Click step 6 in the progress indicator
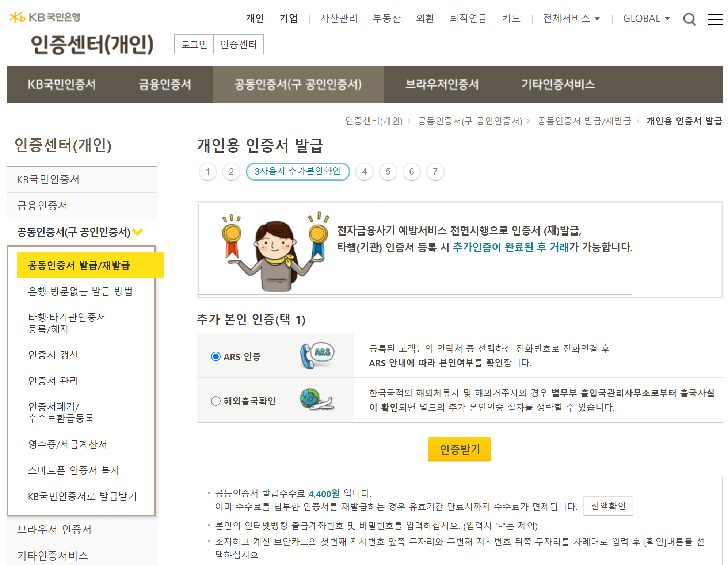The height and width of the screenshot is (565, 728). click(x=412, y=172)
